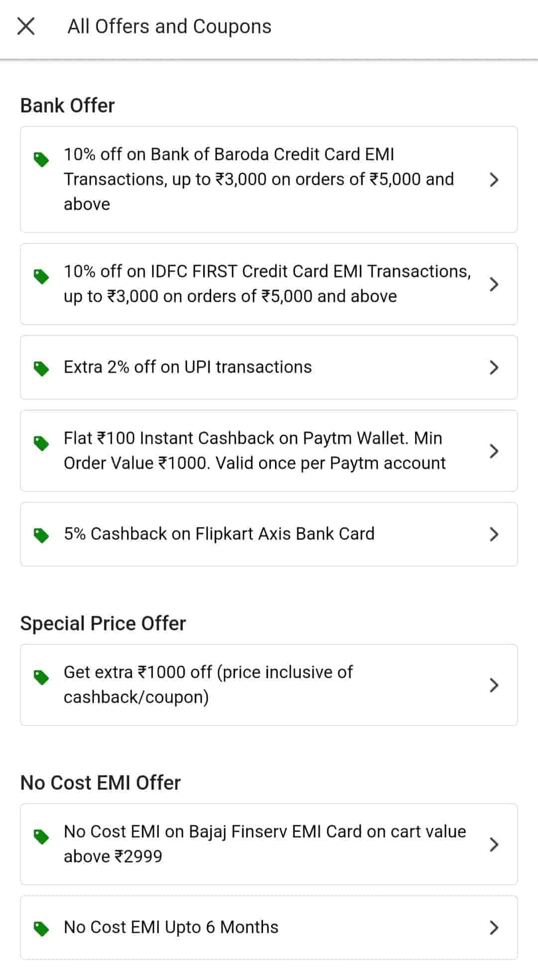Close the All Offers and Coupons page
The height and width of the screenshot is (980, 538).
pos(26,26)
